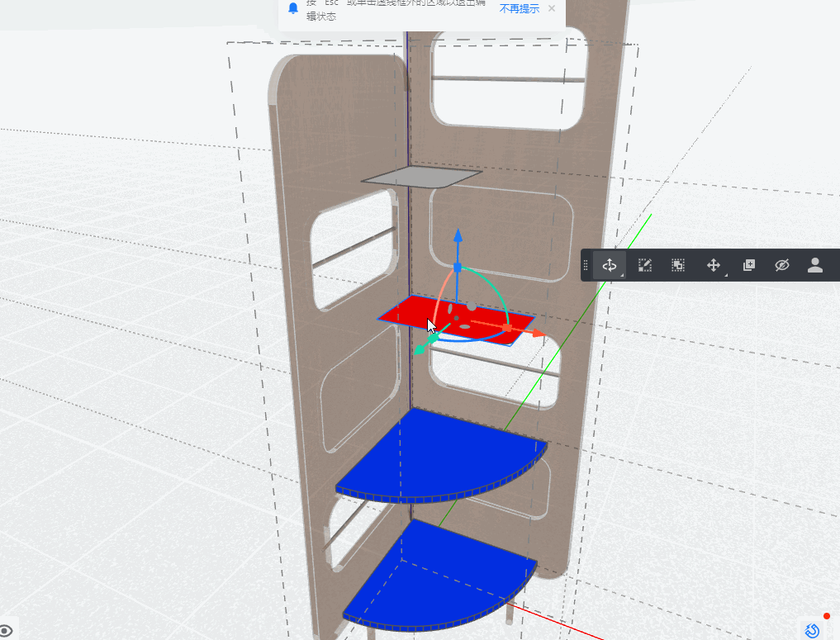
Task: Click the blue vertical axis arrow of gizmo
Action: [x=458, y=237]
